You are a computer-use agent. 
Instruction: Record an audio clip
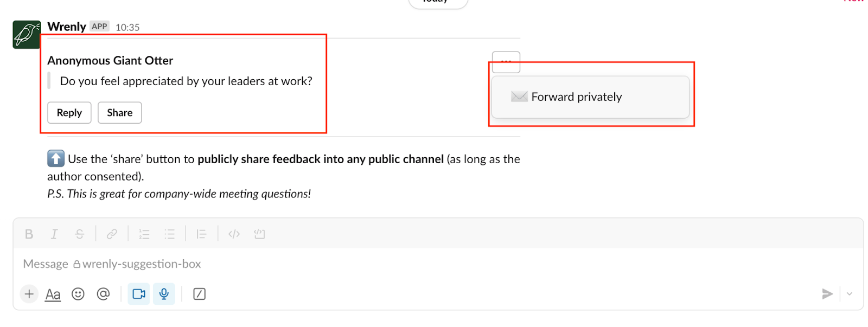pos(164,293)
